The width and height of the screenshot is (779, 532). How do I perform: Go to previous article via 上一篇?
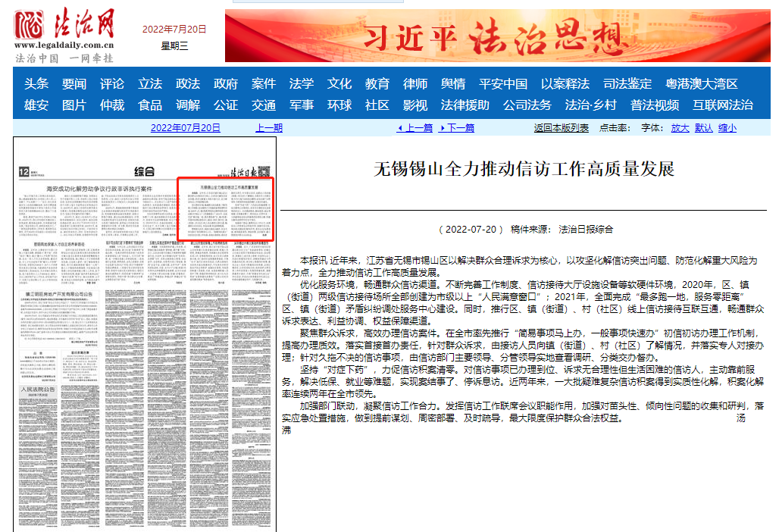(415, 128)
